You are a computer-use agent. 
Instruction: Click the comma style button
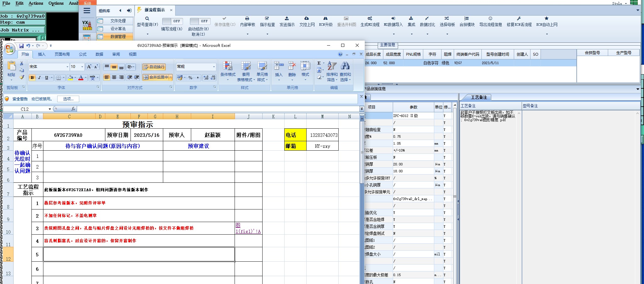(x=198, y=78)
